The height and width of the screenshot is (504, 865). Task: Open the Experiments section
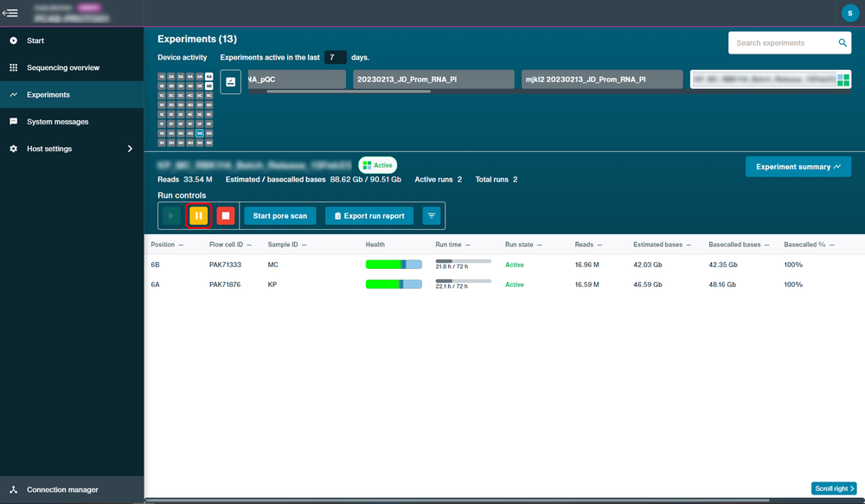72,95
